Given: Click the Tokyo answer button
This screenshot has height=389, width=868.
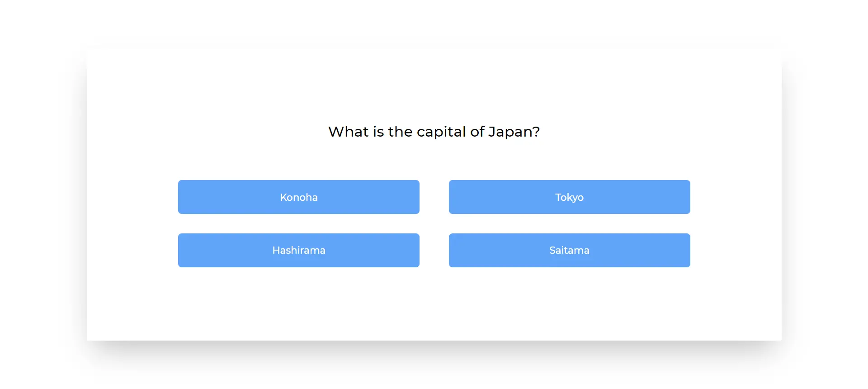Looking at the screenshot, I should point(569,197).
